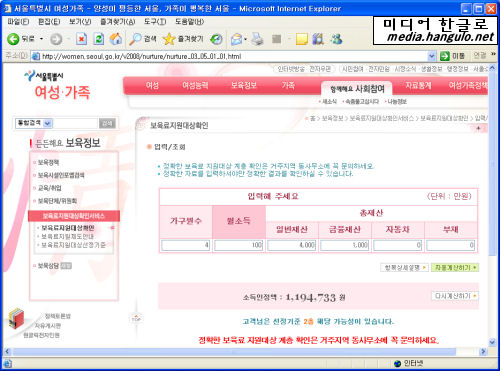The width and height of the screenshot is (500, 371).
Task: Go to the Home page icon
Action: (x=116, y=39)
